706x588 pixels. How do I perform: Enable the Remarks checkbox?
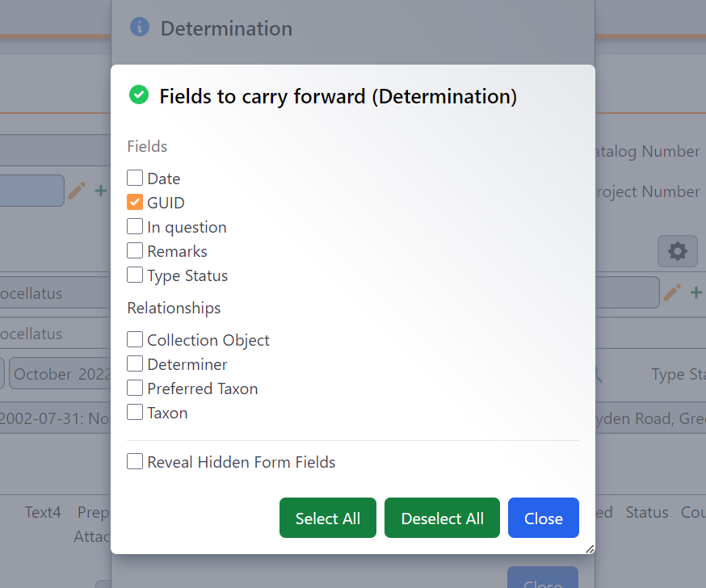pyautogui.click(x=134, y=250)
